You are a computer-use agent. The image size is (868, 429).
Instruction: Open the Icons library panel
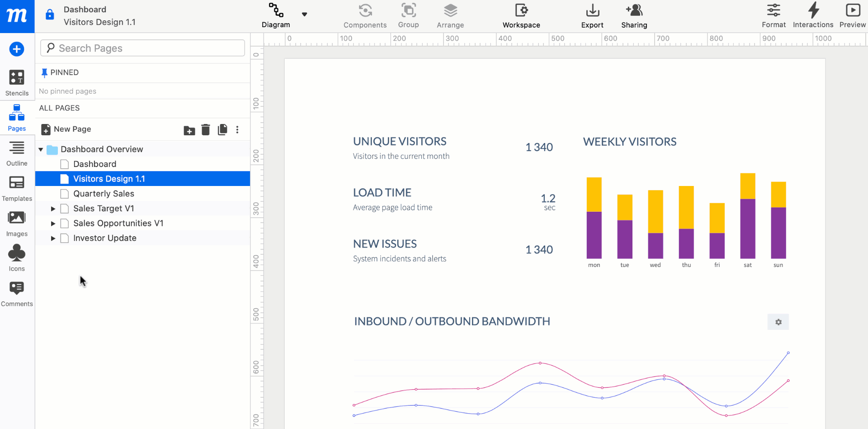(17, 258)
